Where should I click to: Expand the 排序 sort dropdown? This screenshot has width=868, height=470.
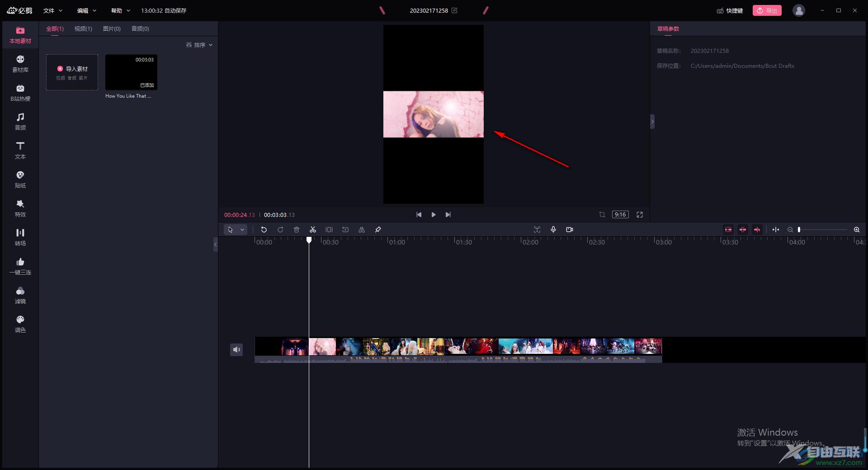tap(199, 45)
